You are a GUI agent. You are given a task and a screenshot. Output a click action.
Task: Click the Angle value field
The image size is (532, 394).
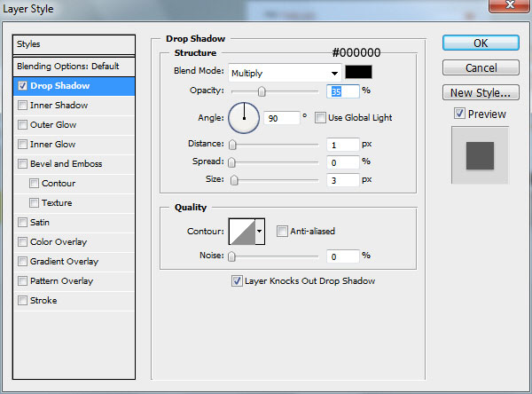pyautogui.click(x=282, y=118)
